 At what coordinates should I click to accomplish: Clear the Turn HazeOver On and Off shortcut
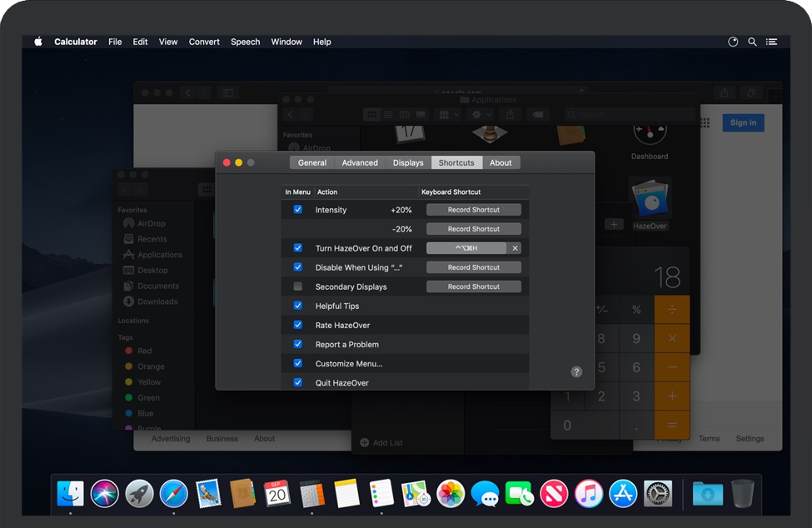515,248
